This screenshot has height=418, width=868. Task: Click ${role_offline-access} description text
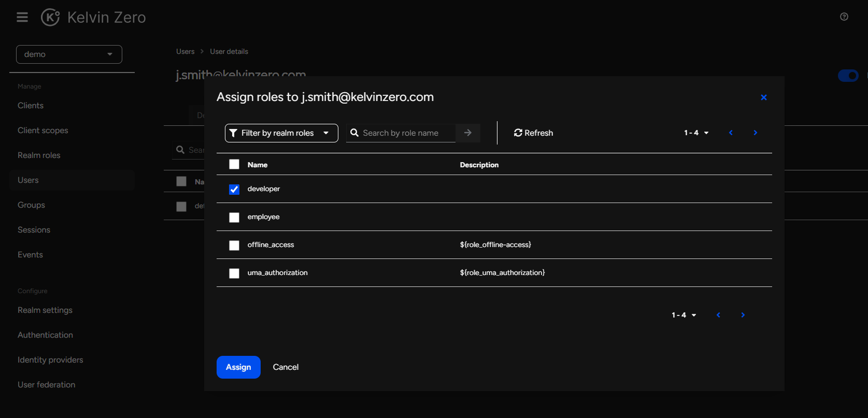coord(495,245)
